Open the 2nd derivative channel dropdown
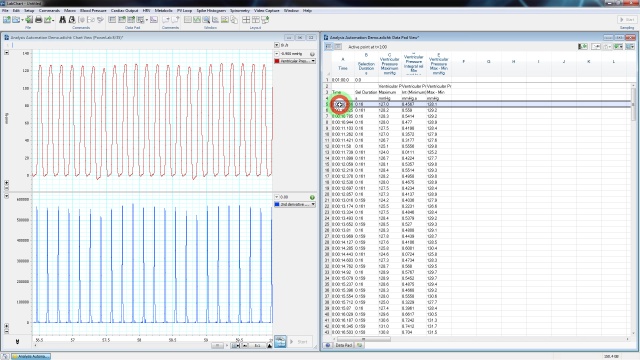 point(313,204)
